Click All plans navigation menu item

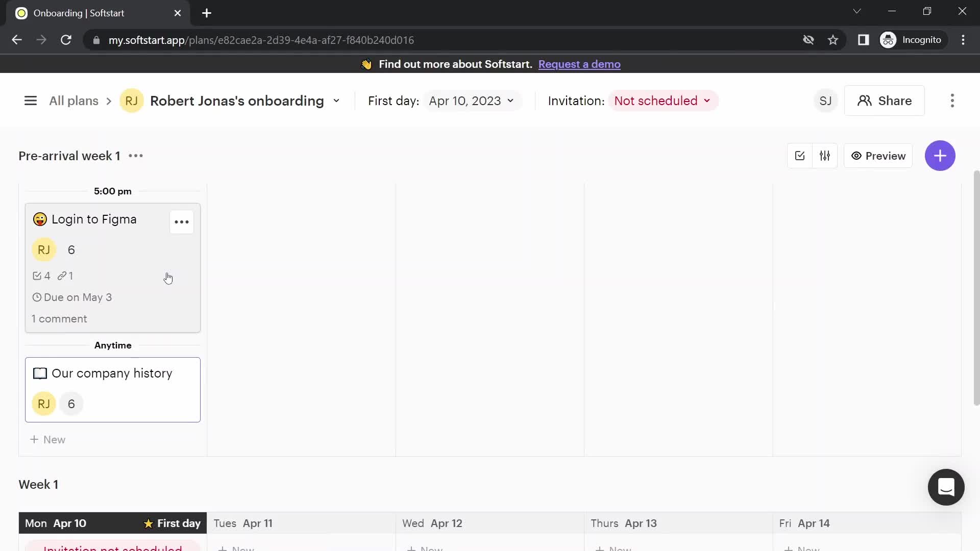click(x=73, y=101)
